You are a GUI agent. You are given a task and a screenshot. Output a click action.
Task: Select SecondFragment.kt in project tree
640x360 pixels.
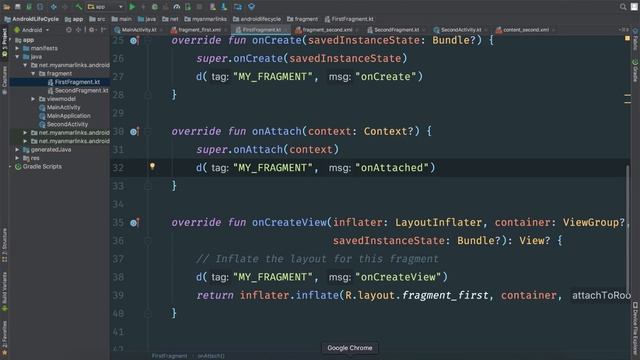pos(81,91)
